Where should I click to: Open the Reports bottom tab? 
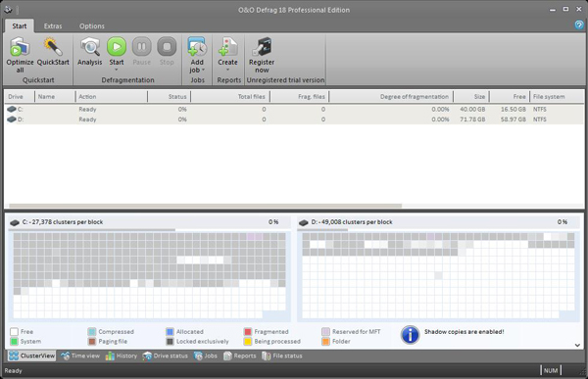pos(240,355)
